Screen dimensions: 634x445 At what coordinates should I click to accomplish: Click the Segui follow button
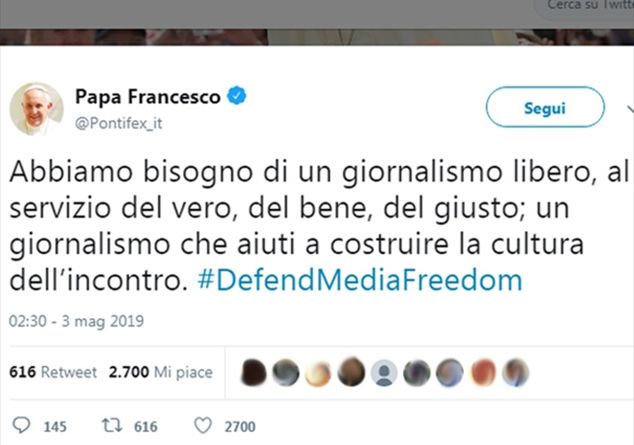tap(545, 107)
